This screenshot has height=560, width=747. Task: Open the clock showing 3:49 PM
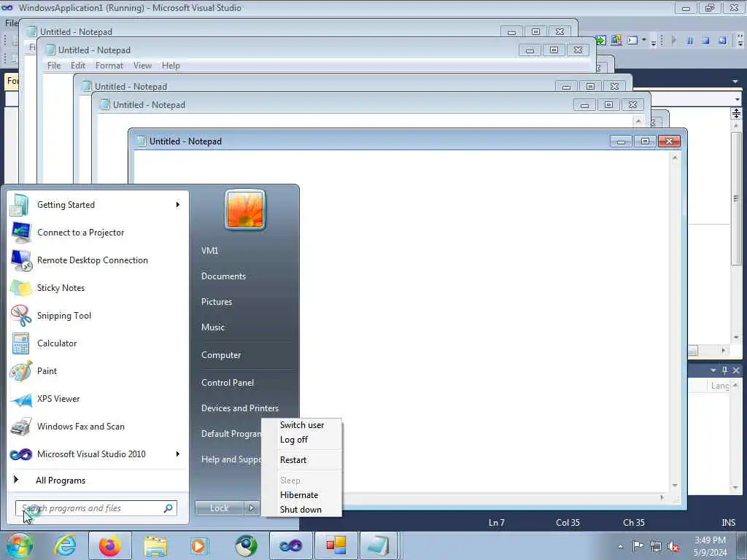711,546
